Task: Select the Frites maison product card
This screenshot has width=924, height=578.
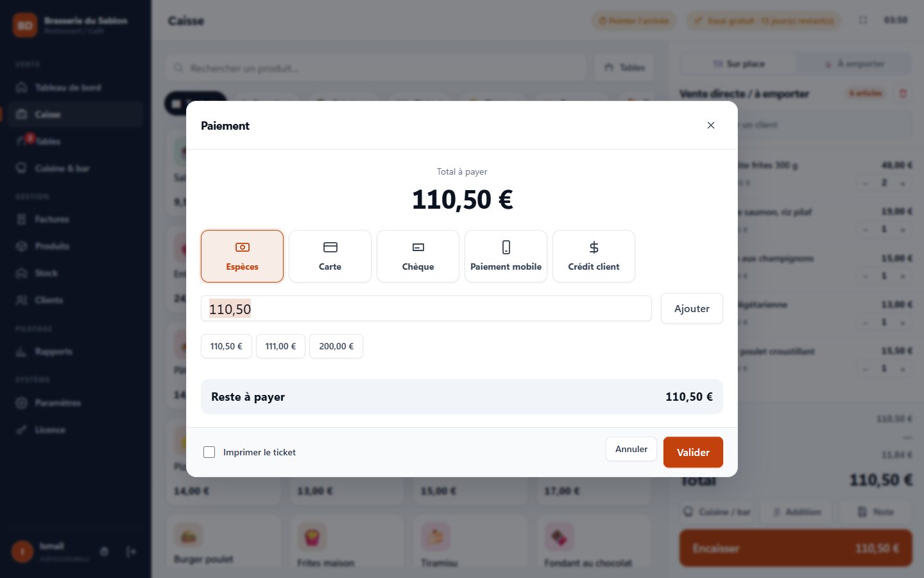Action: (346, 541)
